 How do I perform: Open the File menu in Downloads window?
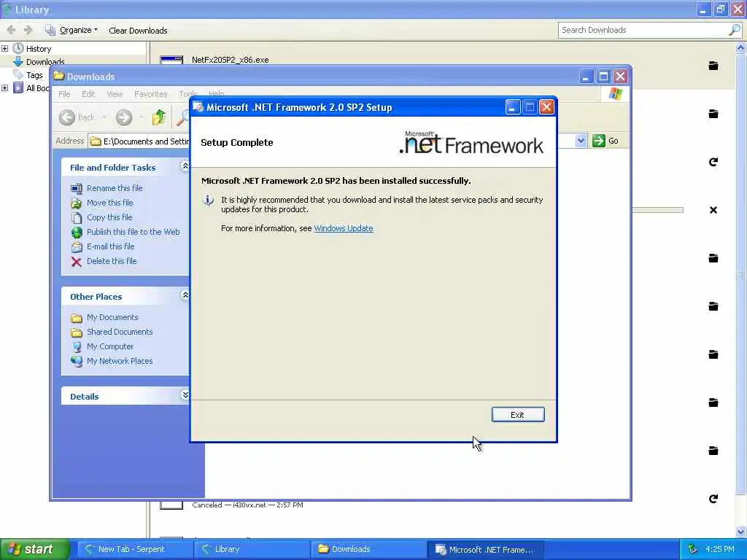(64, 94)
